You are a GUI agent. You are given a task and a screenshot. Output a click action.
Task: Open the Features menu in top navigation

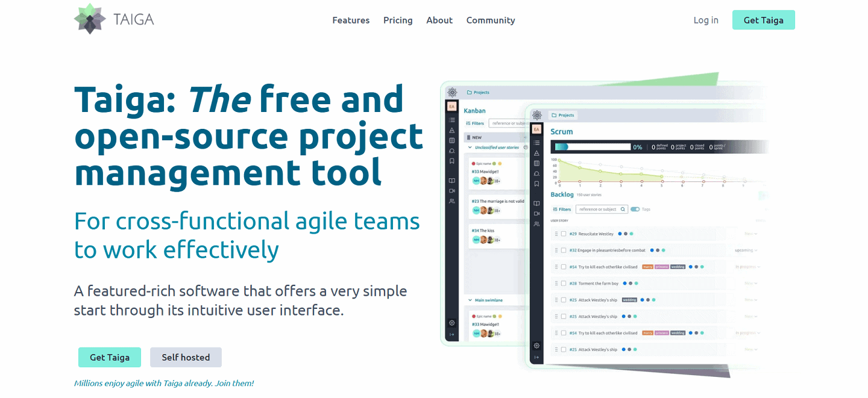click(351, 20)
